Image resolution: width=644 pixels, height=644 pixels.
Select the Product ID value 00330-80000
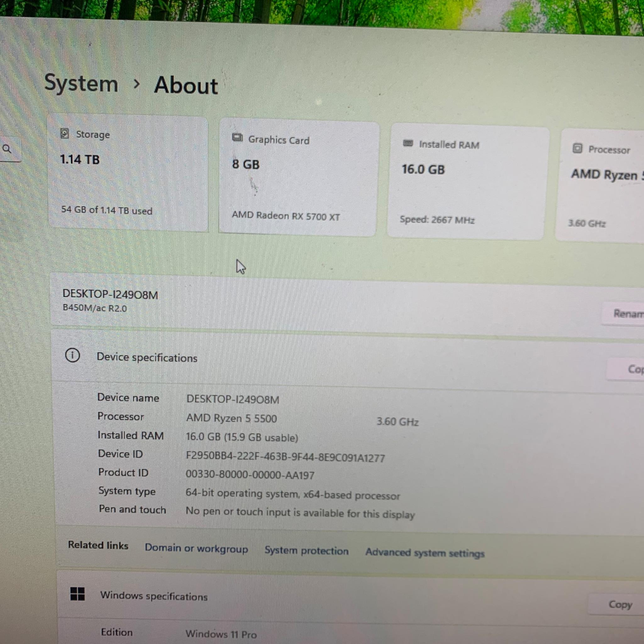coord(250,475)
